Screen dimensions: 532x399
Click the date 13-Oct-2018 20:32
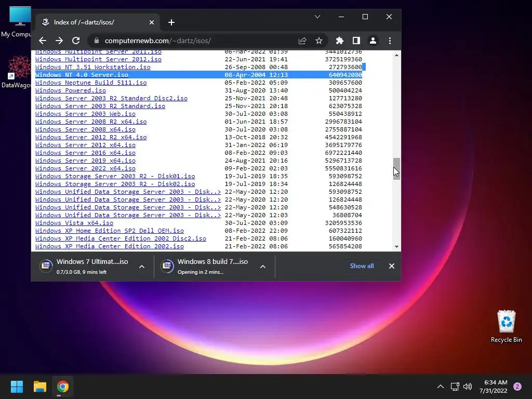coord(256,137)
